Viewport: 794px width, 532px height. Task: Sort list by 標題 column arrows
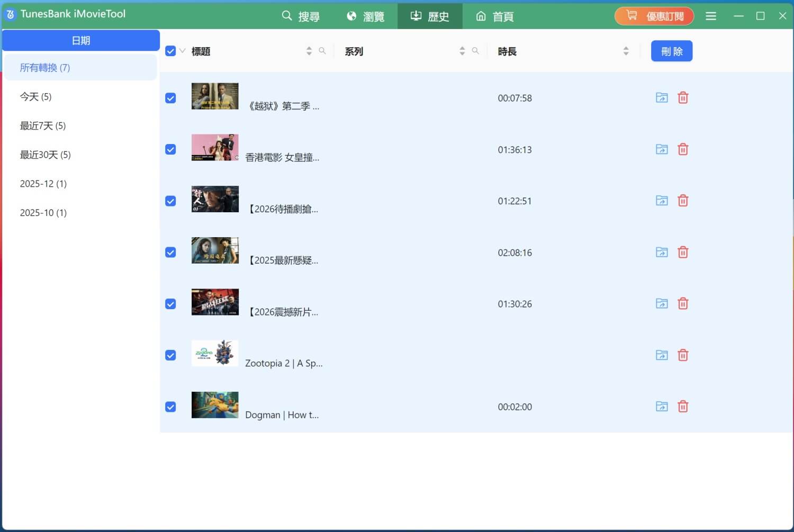click(x=309, y=51)
